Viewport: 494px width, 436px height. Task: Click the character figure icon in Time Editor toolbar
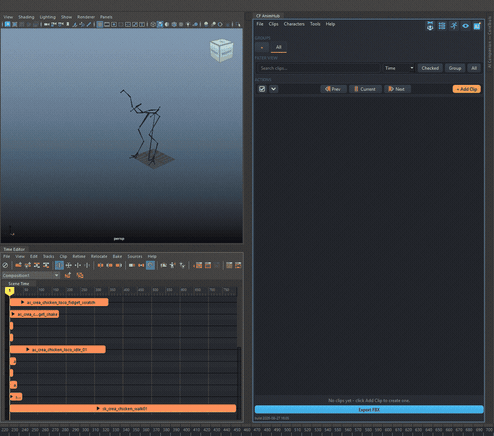click(173, 265)
